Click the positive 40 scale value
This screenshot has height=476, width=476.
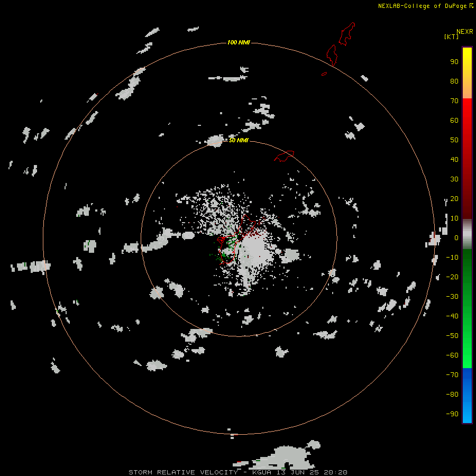pyautogui.click(x=454, y=159)
